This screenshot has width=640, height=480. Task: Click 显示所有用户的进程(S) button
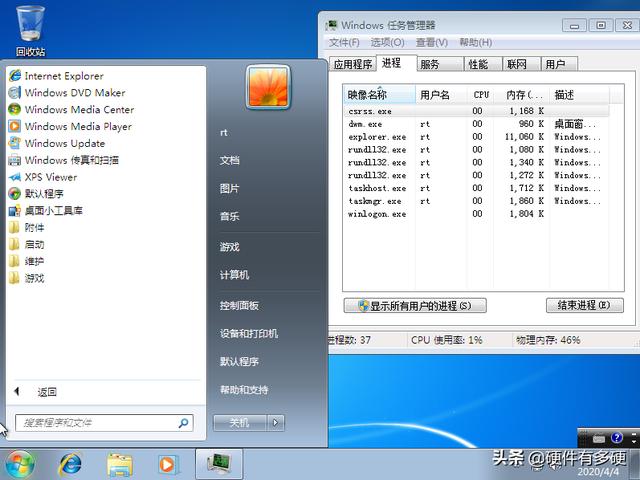click(x=415, y=305)
